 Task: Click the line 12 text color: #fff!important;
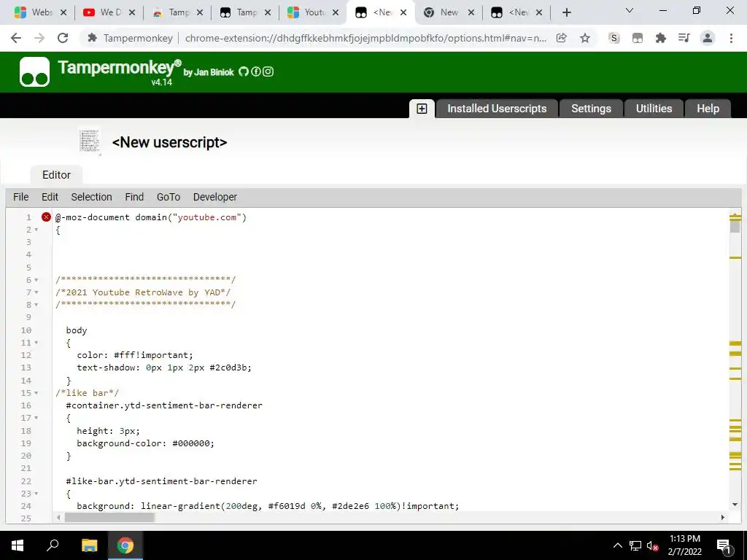[135, 355]
